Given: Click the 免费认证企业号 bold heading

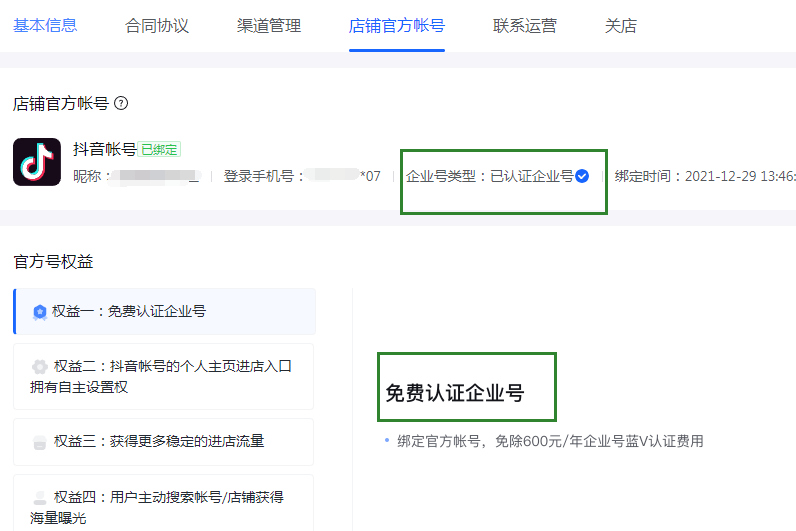Looking at the screenshot, I should pos(454,393).
